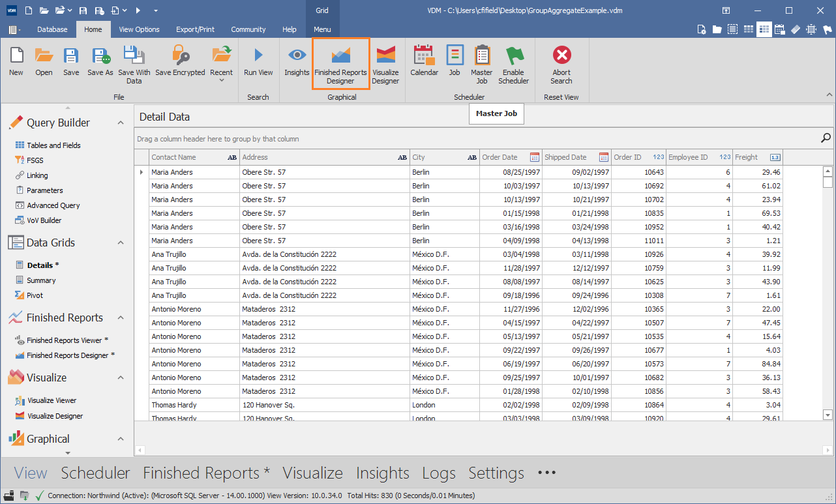Screen dimensions: 836x504
Task: Click Save With Data button
Action: click(134, 65)
